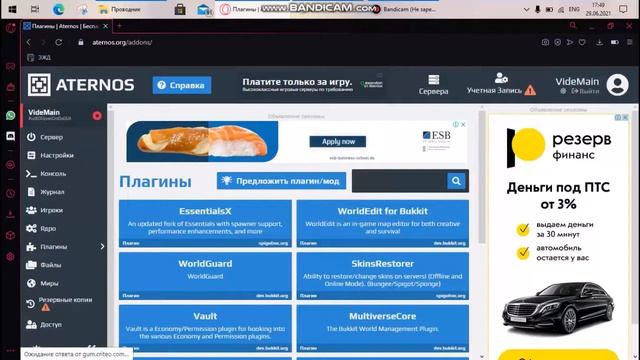Click the Плагины puzzle icon

click(x=31, y=247)
